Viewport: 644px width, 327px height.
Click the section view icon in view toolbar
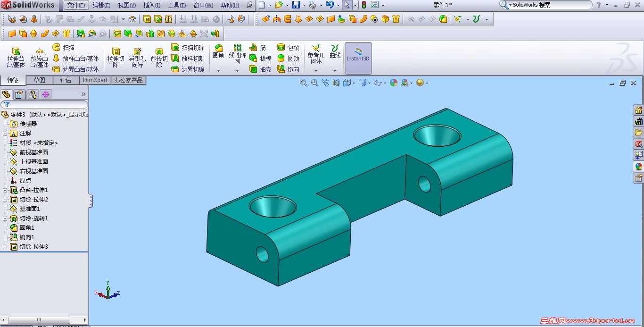coord(336,83)
